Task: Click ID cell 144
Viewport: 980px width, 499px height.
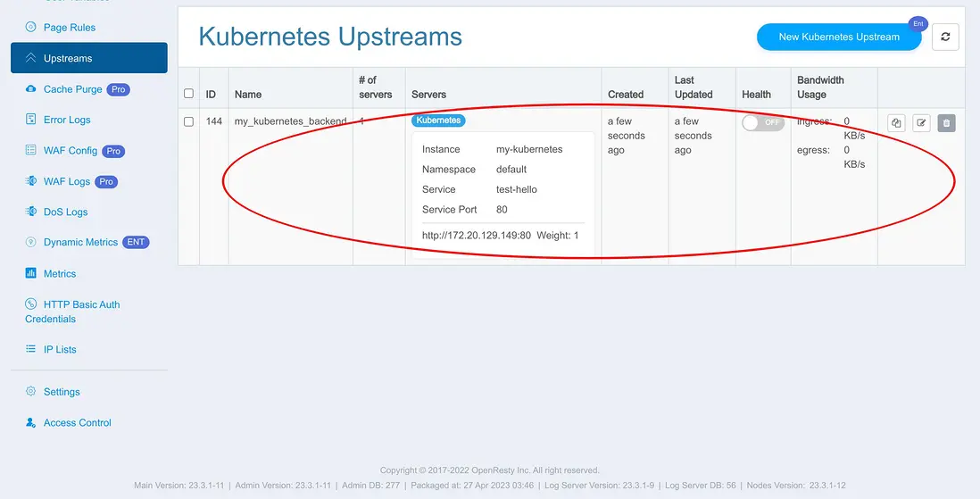Action: tap(213, 121)
